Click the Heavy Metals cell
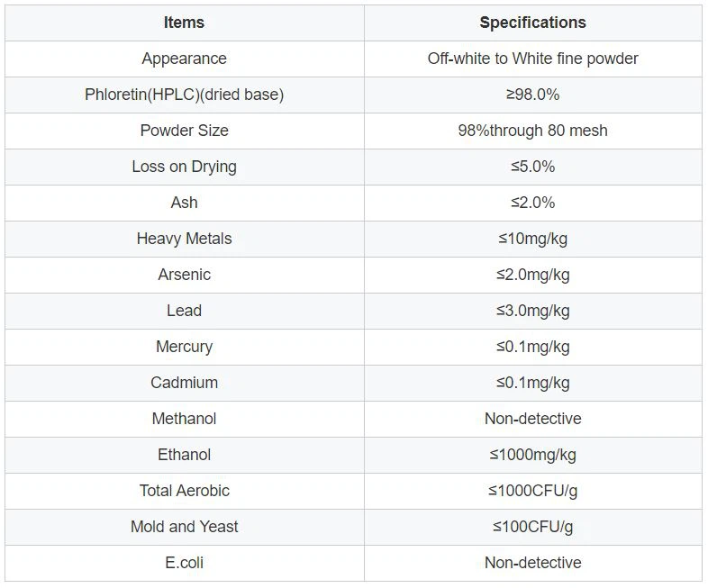 [x=184, y=239]
